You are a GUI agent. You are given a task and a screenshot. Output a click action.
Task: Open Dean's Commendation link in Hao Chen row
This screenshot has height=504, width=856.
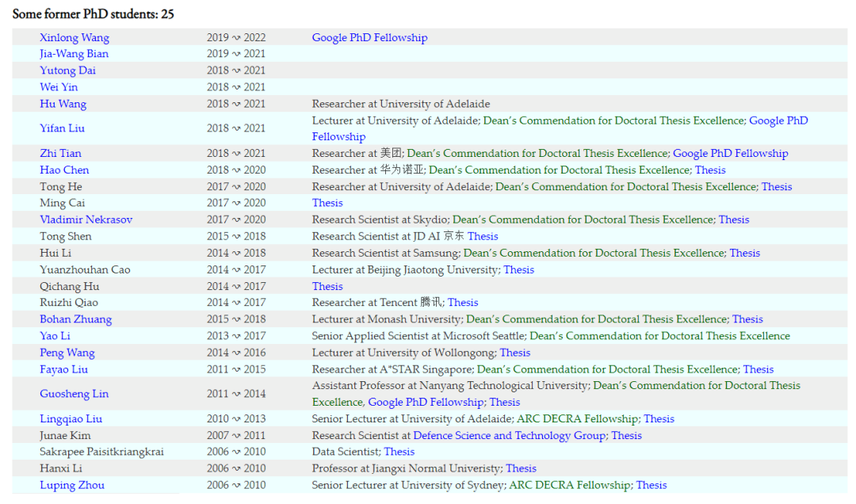pyautogui.click(x=560, y=170)
